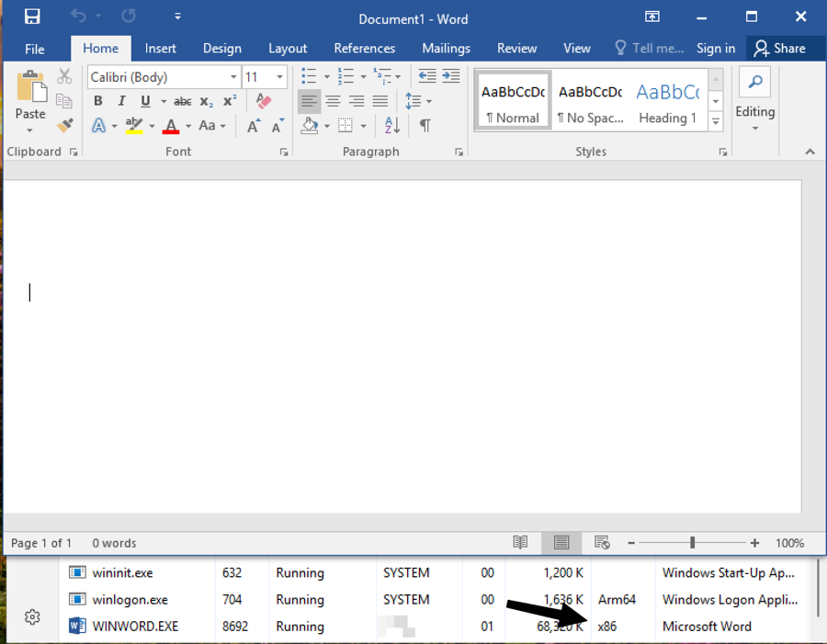Open the Editing group menu
This screenshot has width=827, height=644.
754,99
